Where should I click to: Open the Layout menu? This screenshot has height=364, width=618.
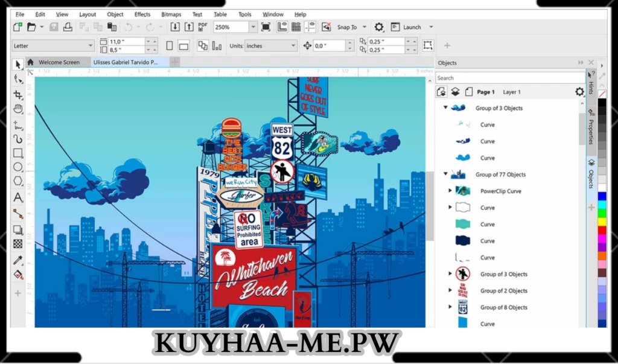coord(88,14)
